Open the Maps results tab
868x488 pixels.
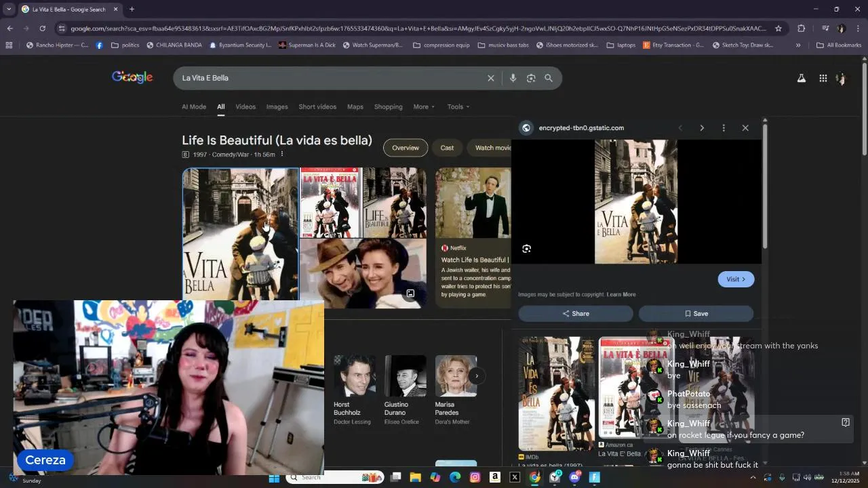coord(355,106)
